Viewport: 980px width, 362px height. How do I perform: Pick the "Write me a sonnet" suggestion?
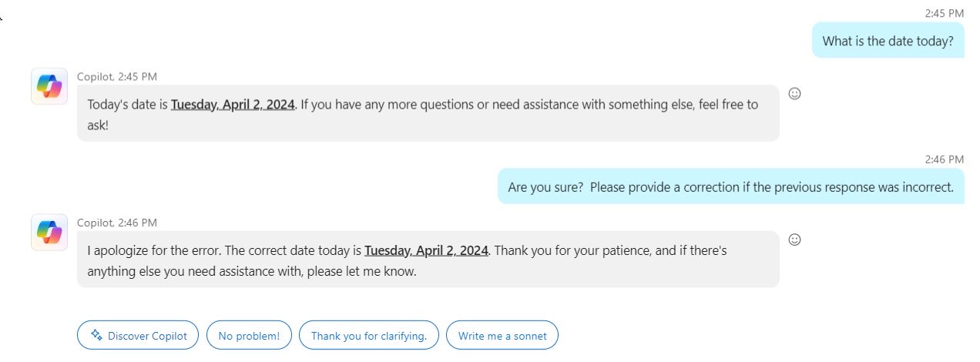click(502, 335)
